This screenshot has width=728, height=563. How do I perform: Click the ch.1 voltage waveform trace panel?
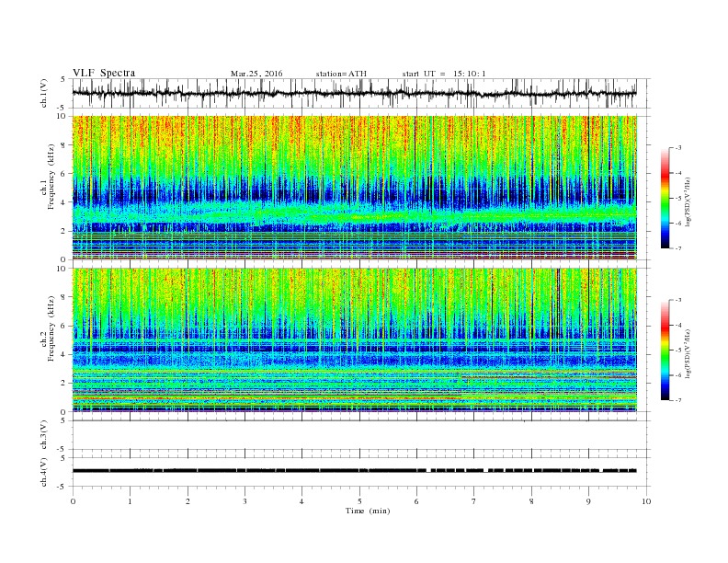tap(360, 93)
